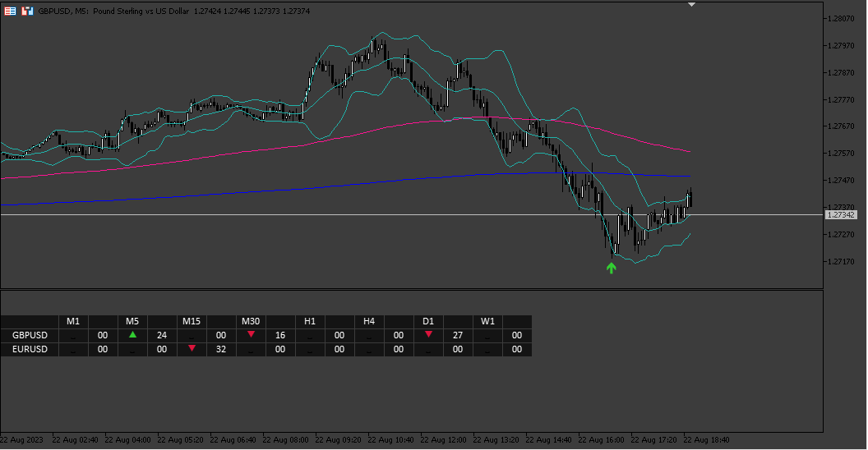
Task: Click red down arrow for GBPUSD M30
Action: pyautogui.click(x=251, y=334)
